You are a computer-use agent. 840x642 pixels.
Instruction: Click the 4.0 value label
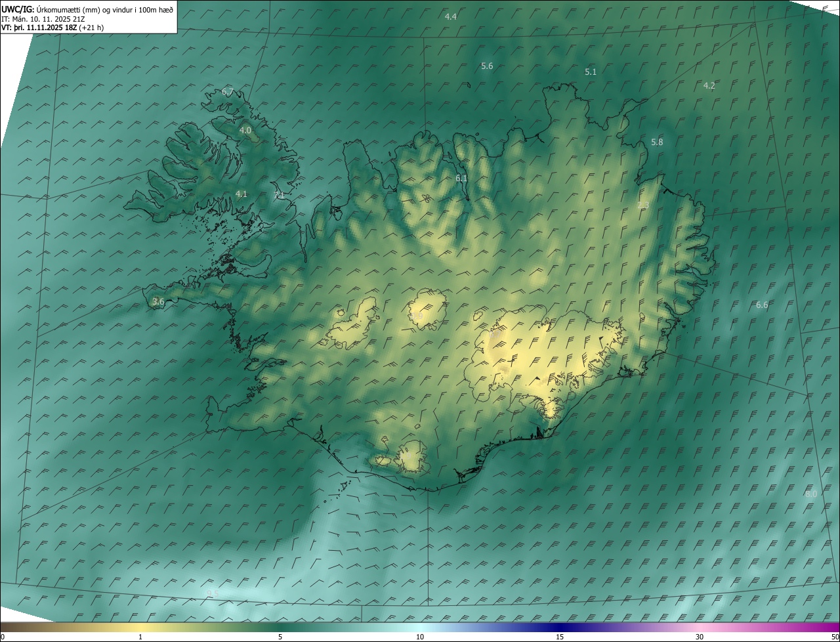(x=245, y=131)
